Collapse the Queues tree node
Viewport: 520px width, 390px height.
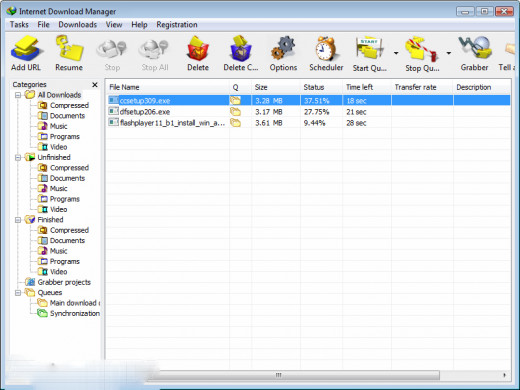[x=18, y=293]
